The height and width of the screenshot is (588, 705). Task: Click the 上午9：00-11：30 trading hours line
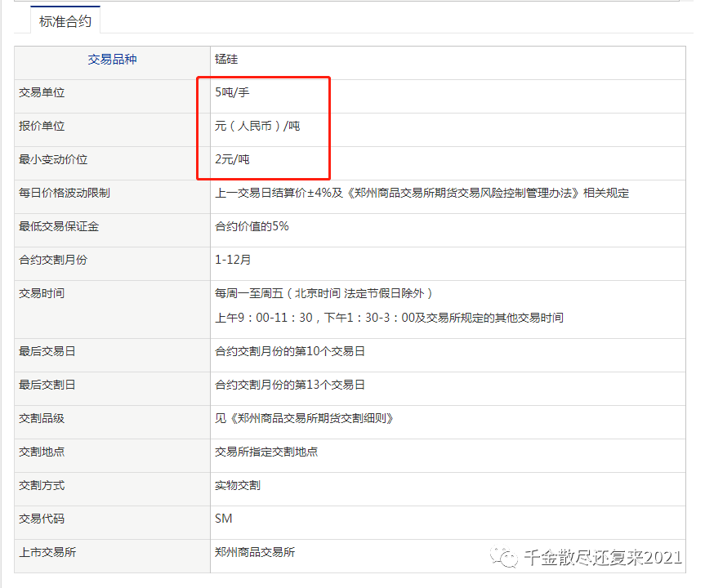click(x=389, y=318)
